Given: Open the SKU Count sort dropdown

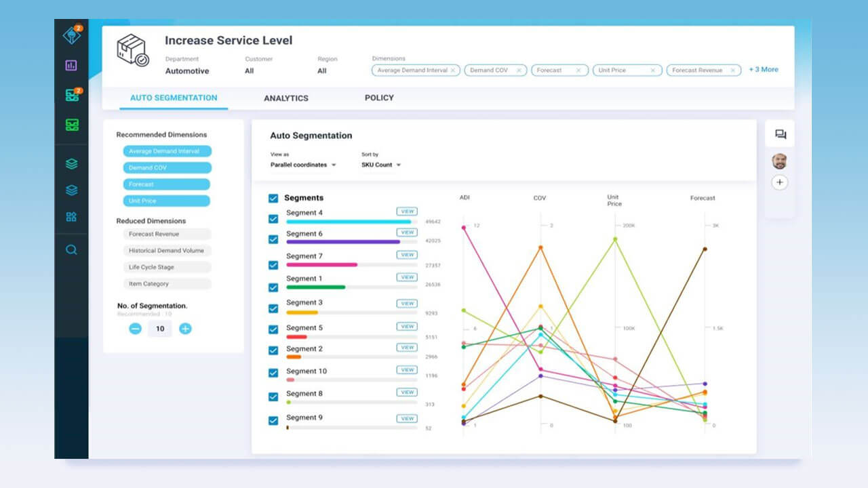Looking at the screenshot, I should [381, 165].
